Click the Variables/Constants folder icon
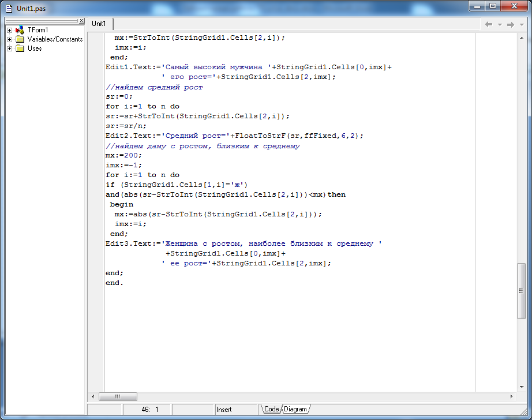Viewport: 532px width, 420px height. click(20, 39)
